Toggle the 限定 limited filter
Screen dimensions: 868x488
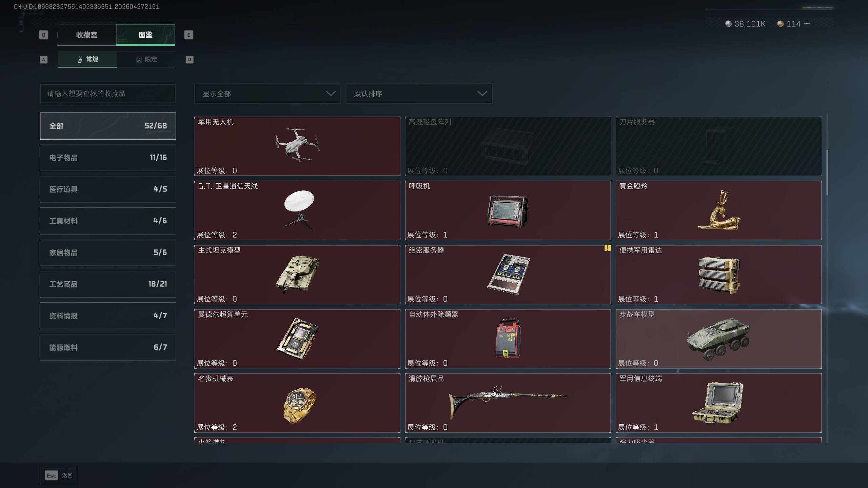click(146, 60)
